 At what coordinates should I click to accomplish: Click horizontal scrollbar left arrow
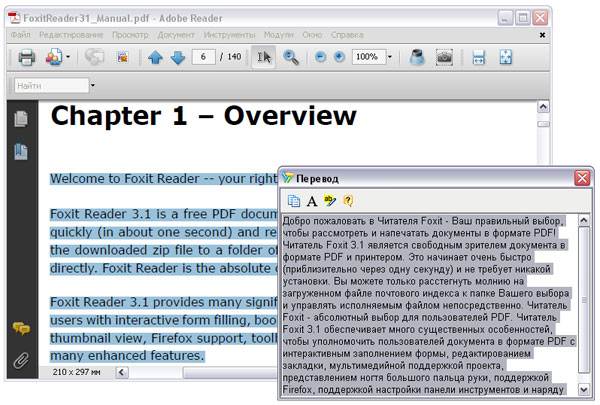coord(122,372)
